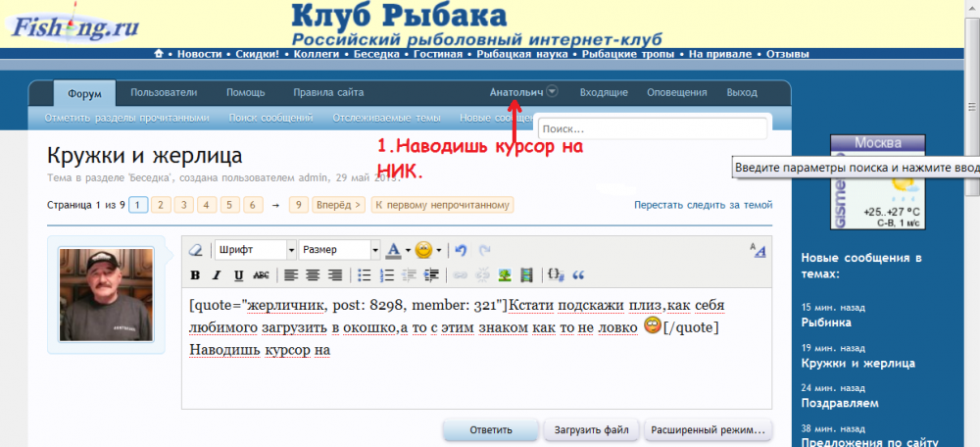
Task: Click the remove formatting eraser icon
Action: coord(195,250)
